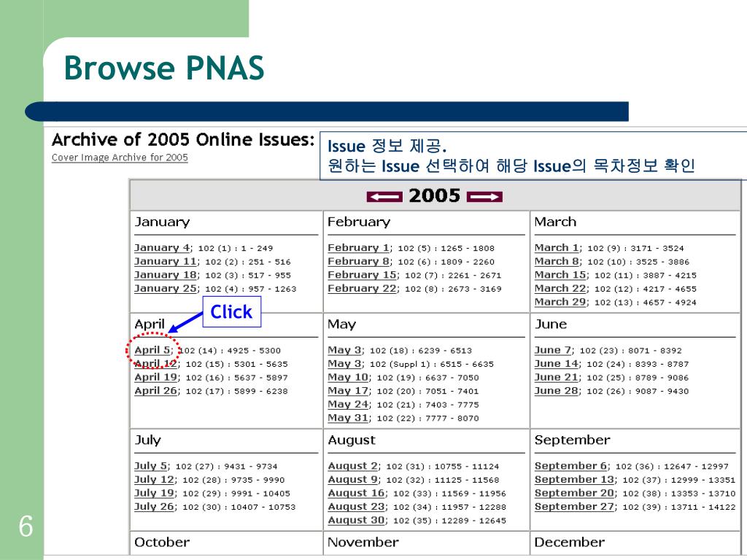The image size is (747, 560).
Task: Open the March 1 issue
Action: [x=557, y=248]
